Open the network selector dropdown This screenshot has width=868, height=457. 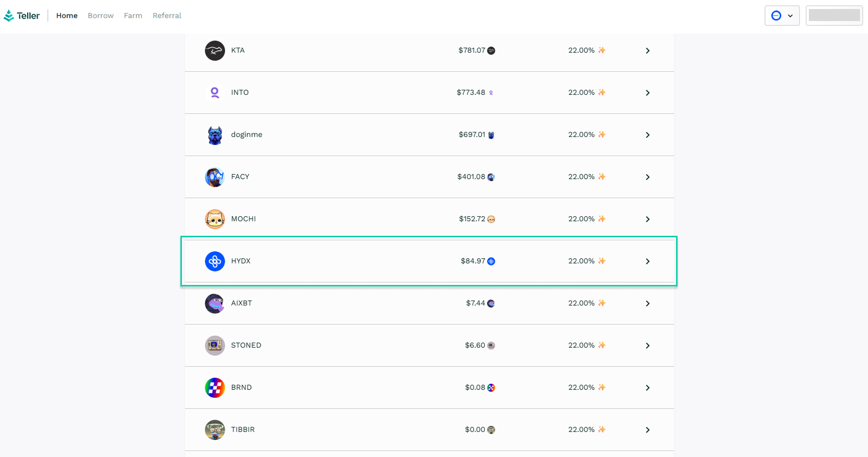(782, 16)
